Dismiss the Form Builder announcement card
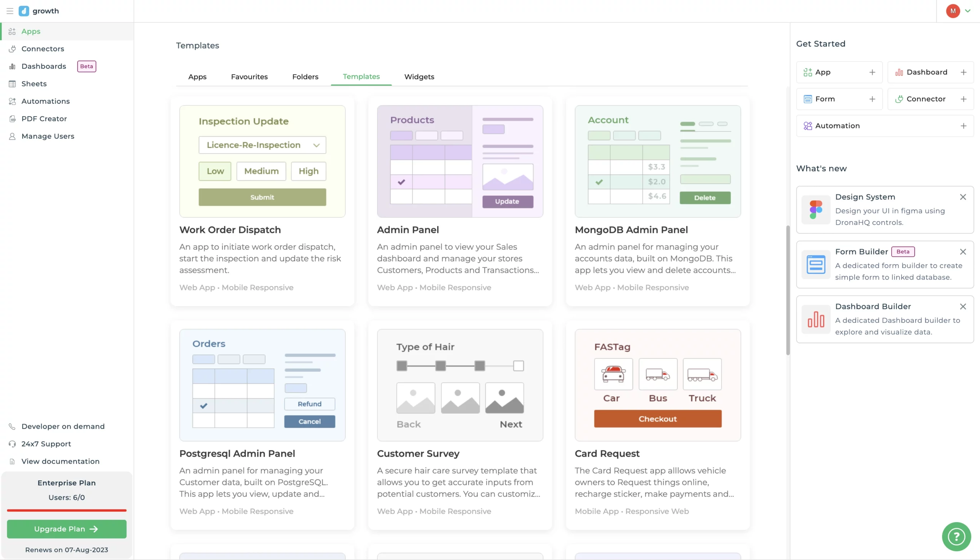The height and width of the screenshot is (560, 980). click(x=963, y=252)
